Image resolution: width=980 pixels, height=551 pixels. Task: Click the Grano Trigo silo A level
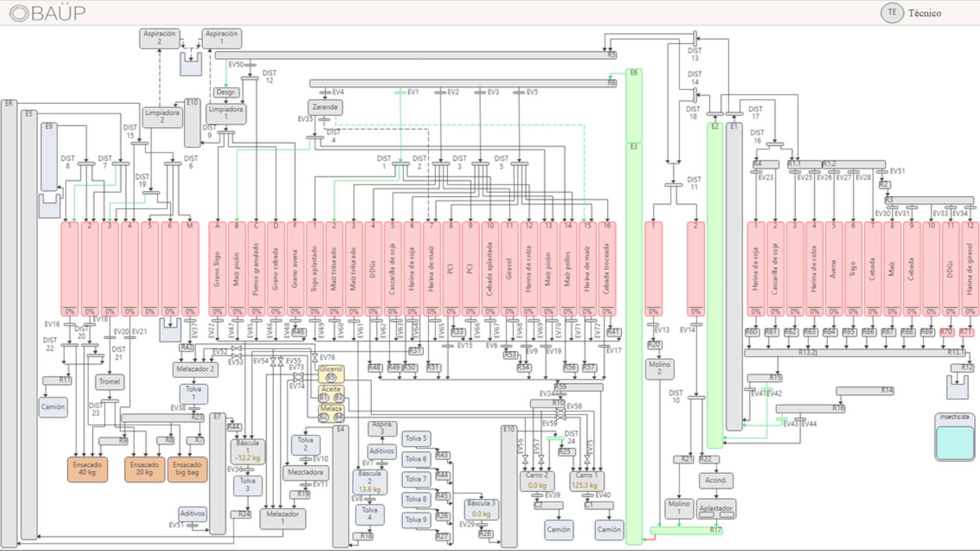point(217,312)
